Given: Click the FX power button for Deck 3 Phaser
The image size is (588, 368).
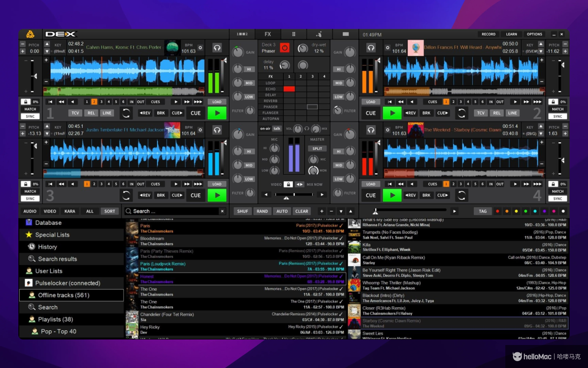Looking at the screenshot, I should point(285,48).
